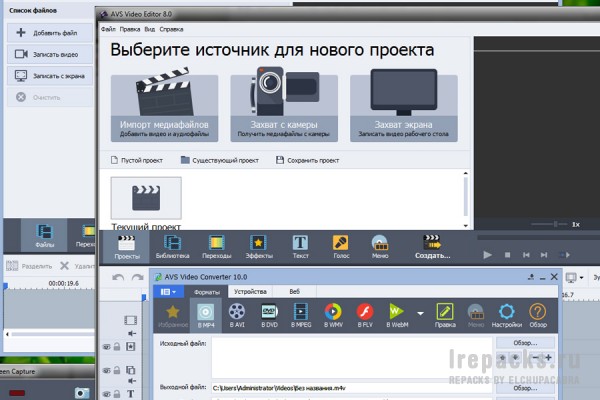Viewport: 600px width, 400px height.
Task: Select В MPEG format icon
Action: click(301, 315)
